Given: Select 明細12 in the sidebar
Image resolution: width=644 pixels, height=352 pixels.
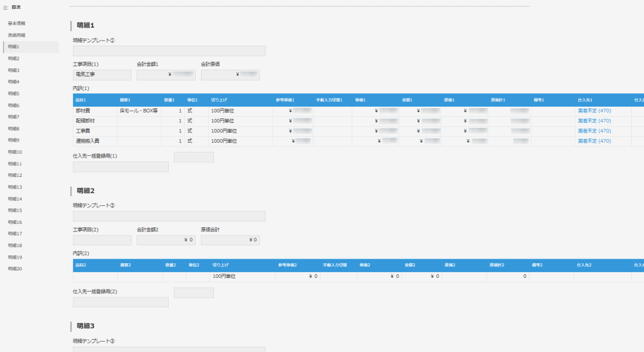Looking at the screenshot, I should (x=15, y=175).
